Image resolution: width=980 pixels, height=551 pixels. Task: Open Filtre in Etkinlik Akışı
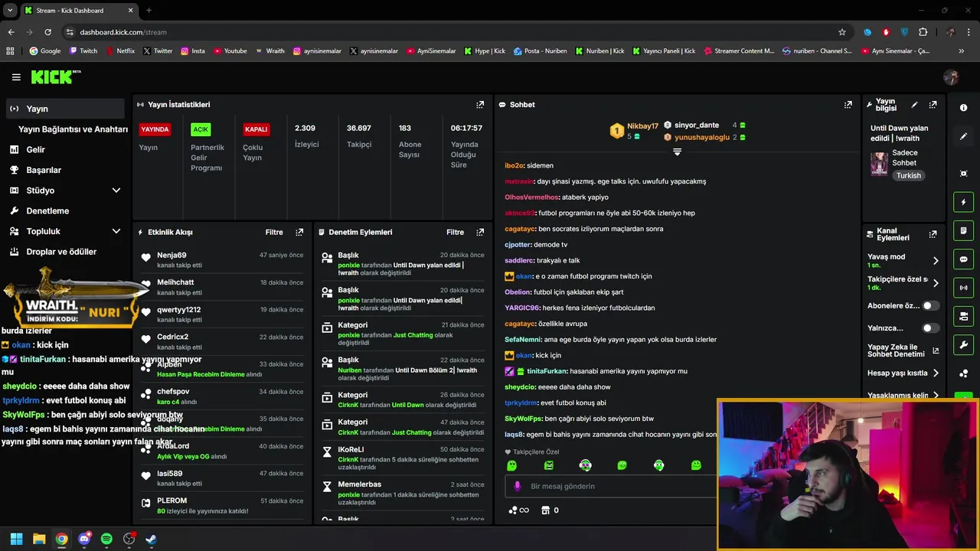274,232
